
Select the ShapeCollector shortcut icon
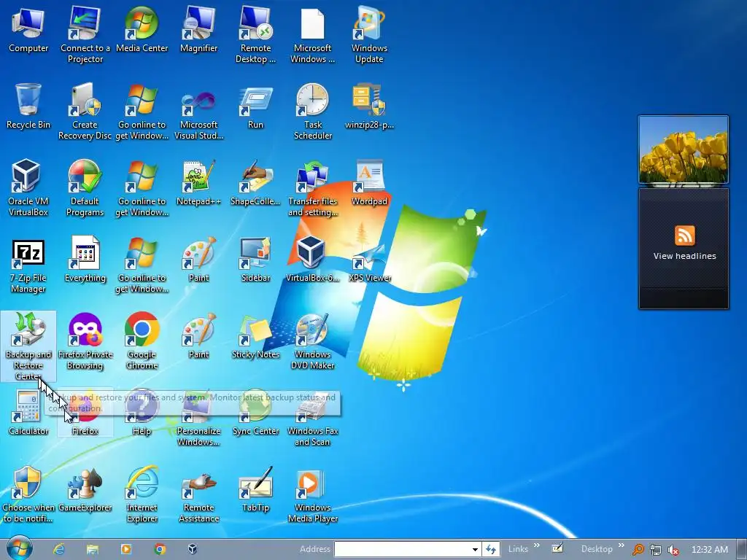(x=255, y=183)
